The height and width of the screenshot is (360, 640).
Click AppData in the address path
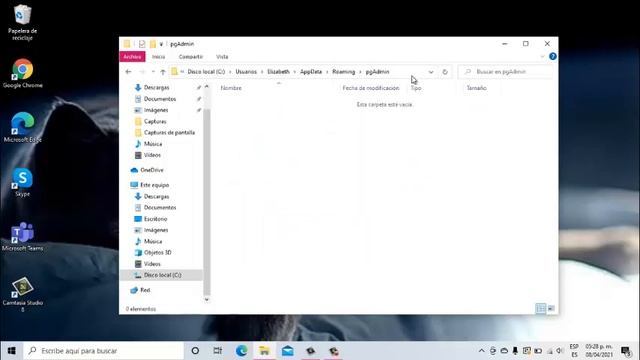[311, 72]
